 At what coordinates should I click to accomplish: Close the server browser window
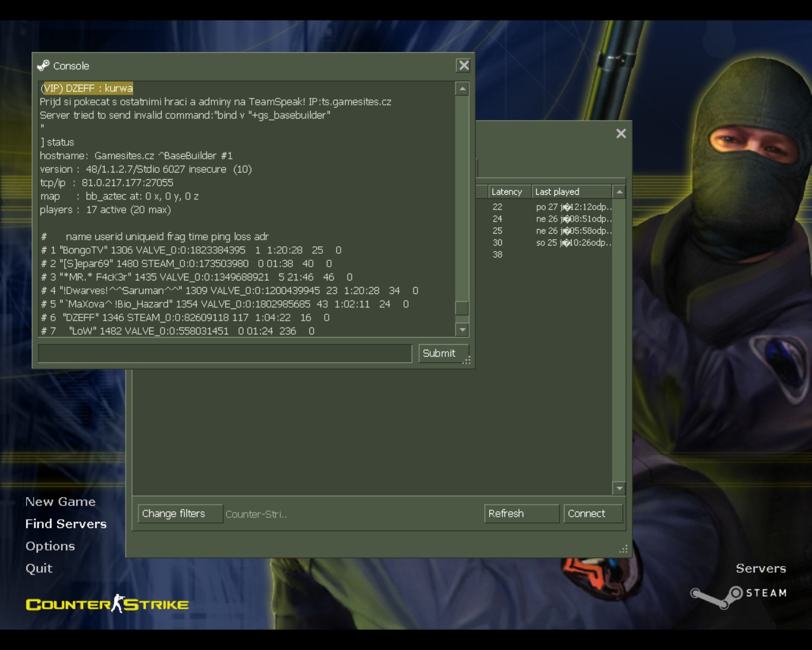tap(621, 133)
